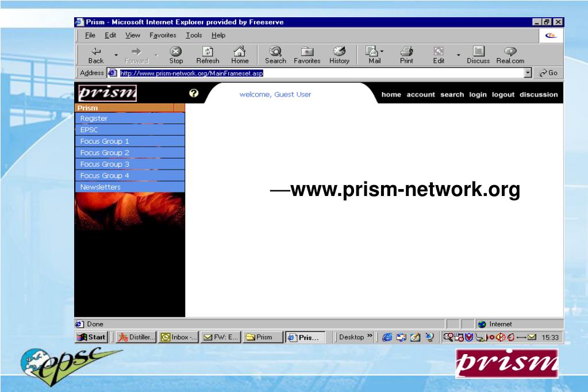The width and height of the screenshot is (588, 392).
Task: Click the Stop loading button
Action: (176, 55)
